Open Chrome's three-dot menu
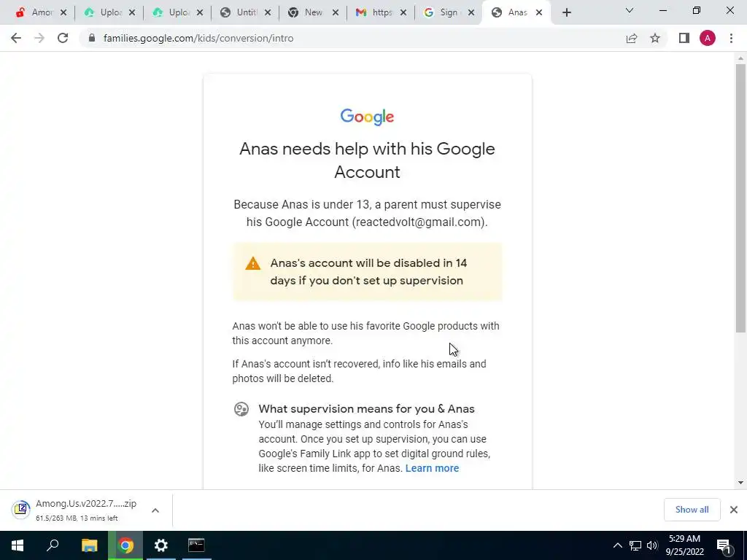Image resolution: width=747 pixels, height=560 pixels. pos(731,38)
